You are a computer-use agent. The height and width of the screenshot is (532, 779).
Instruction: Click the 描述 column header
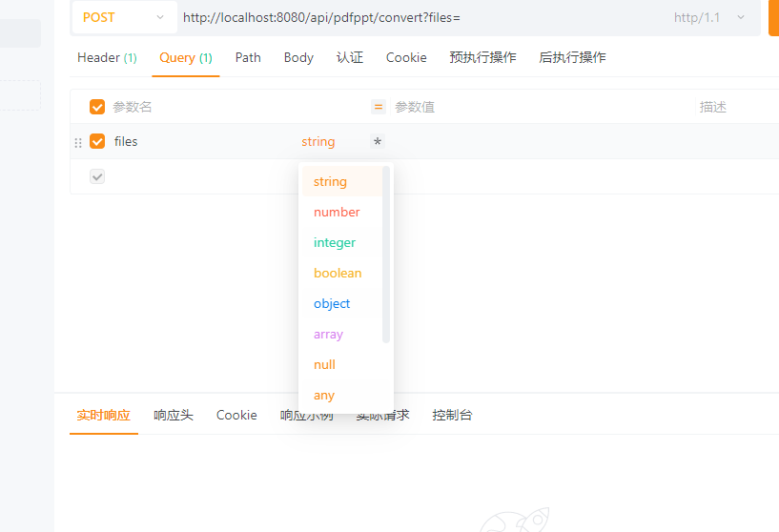tap(713, 107)
